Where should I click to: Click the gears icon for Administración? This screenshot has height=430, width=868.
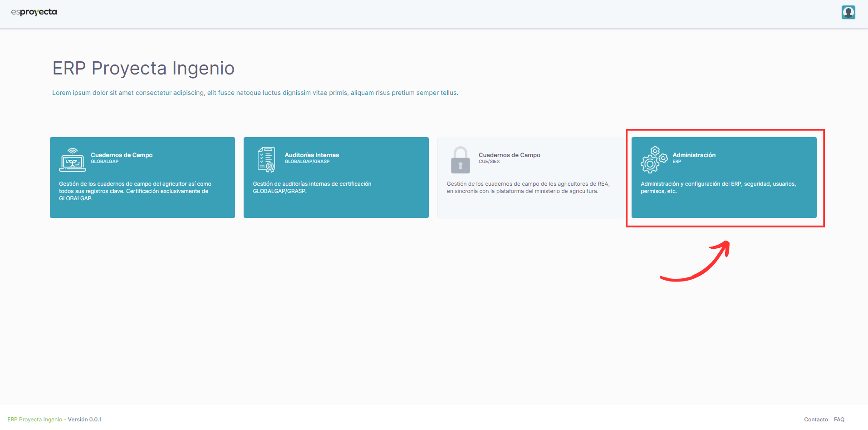pyautogui.click(x=654, y=160)
